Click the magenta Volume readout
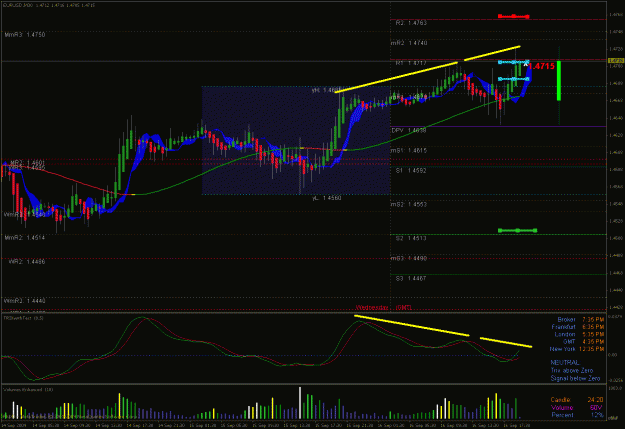Screen dimensions: 625x429 pyautogui.click(x=577, y=407)
